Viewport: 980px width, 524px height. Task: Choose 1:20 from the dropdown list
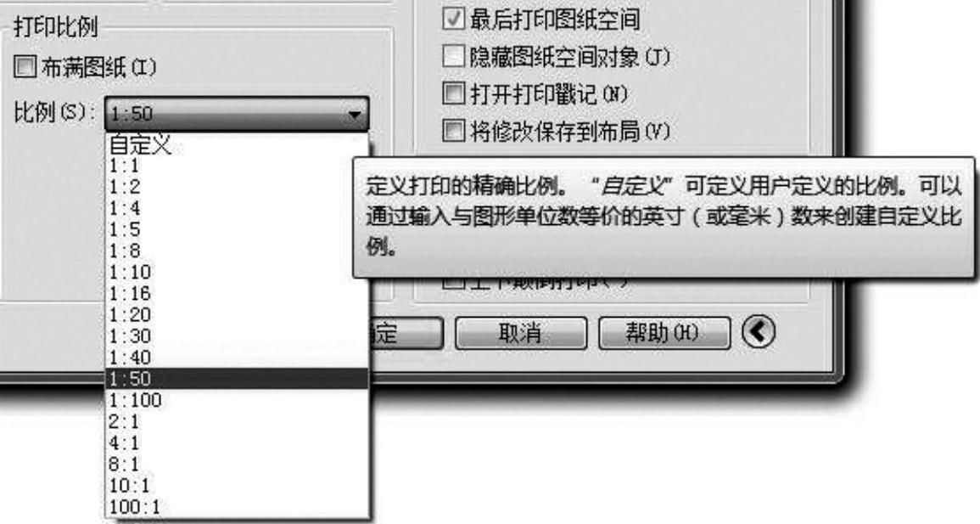[238, 314]
